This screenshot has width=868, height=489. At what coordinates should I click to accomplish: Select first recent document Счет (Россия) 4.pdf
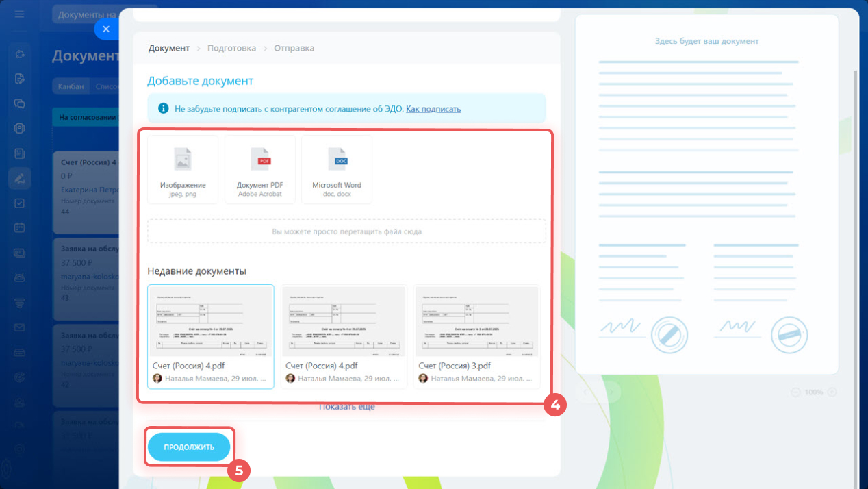pos(211,336)
